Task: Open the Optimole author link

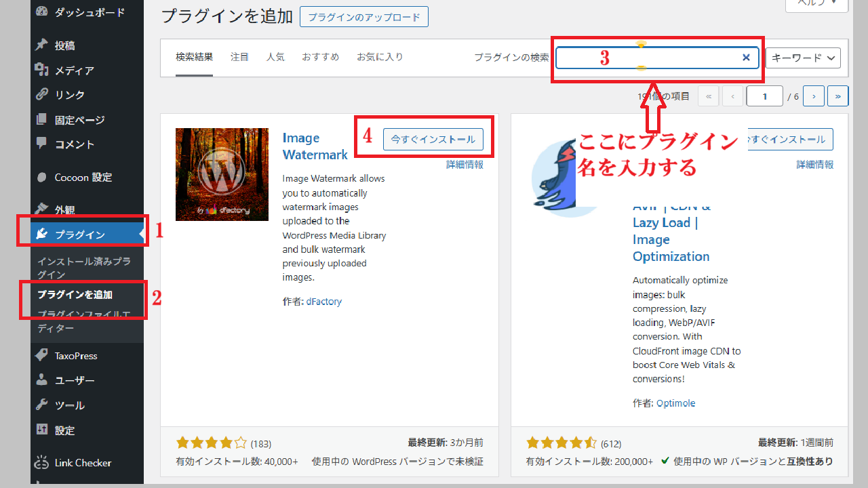Action: tap(676, 403)
